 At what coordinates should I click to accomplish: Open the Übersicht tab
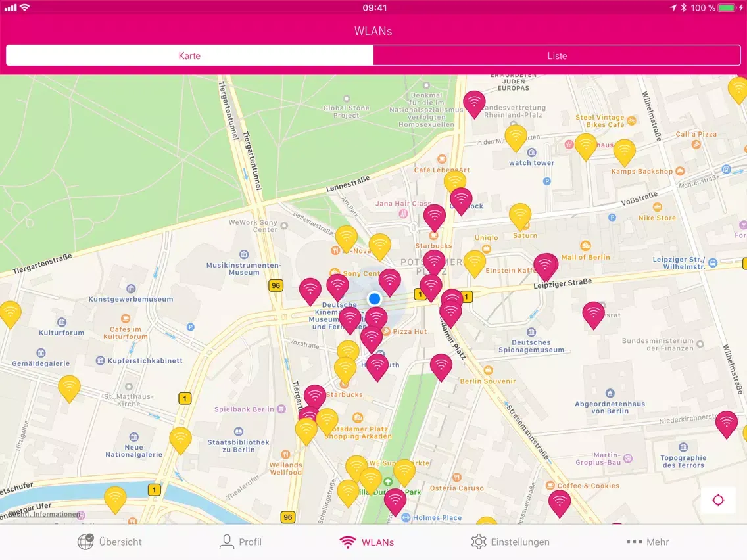(110, 542)
